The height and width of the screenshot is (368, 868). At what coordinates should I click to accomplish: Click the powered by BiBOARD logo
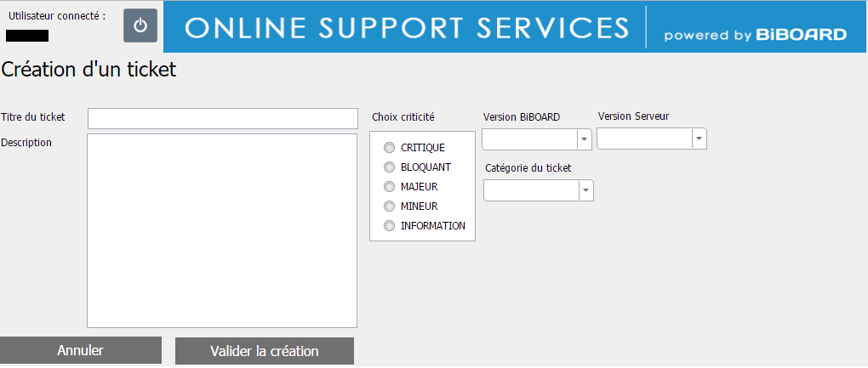pos(755,36)
